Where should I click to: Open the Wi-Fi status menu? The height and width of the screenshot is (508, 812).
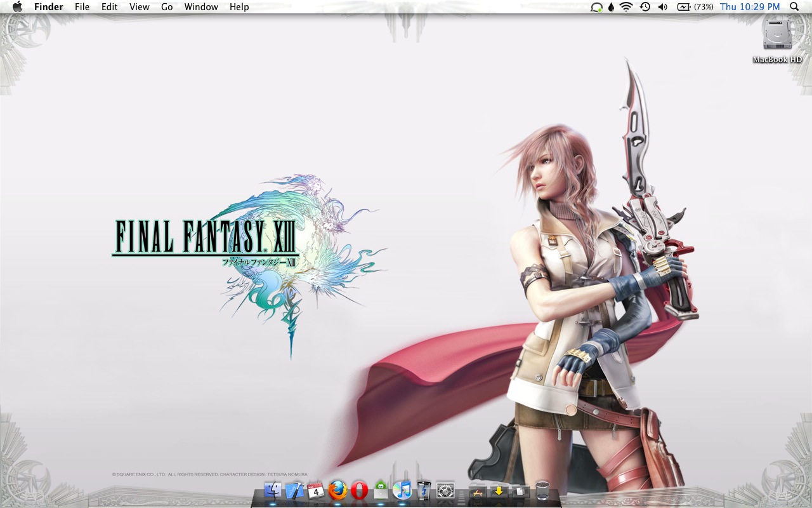(627, 7)
